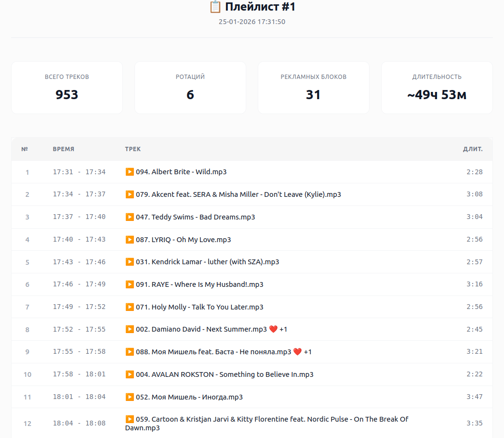Click play icon for RAYE Where Is My Husband
Image resolution: width=504 pixels, height=438 pixels.
(x=130, y=284)
